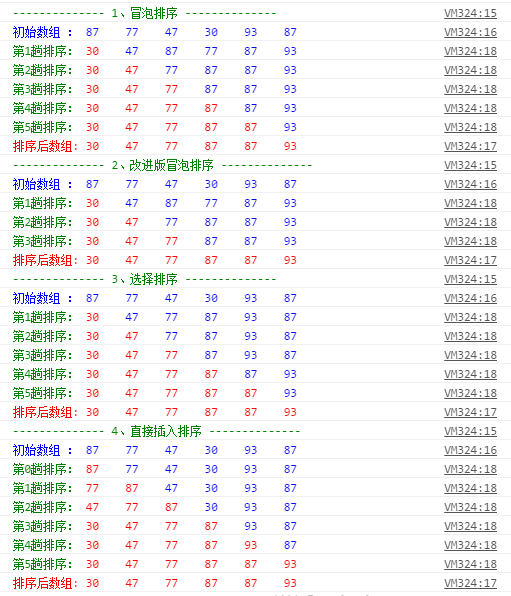Follow VM324:18 link on section 1 第1趟排序 row

point(470,51)
